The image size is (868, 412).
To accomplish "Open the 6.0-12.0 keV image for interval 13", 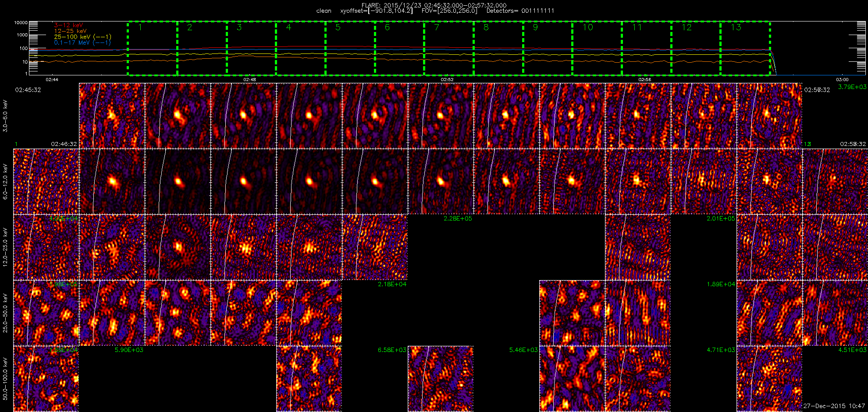I will 835,182.
